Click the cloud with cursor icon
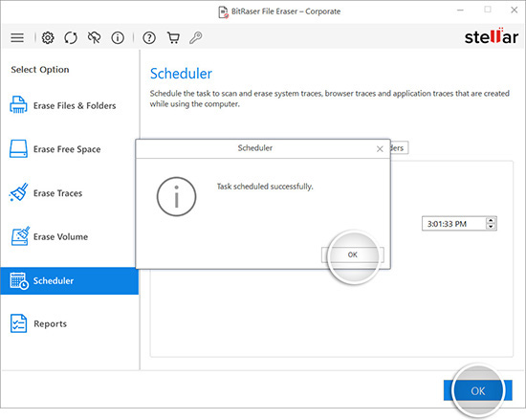This screenshot has width=526, height=420. click(95, 37)
